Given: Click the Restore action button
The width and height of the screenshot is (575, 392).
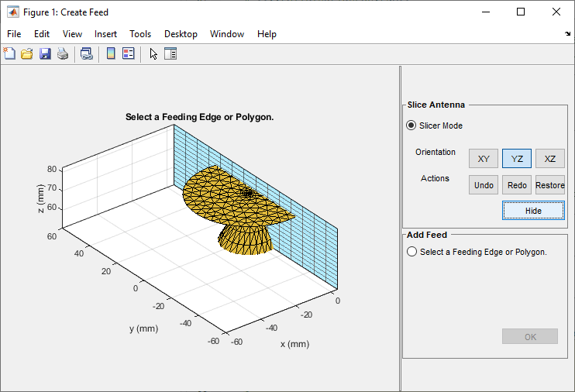Looking at the screenshot, I should pyautogui.click(x=549, y=185).
